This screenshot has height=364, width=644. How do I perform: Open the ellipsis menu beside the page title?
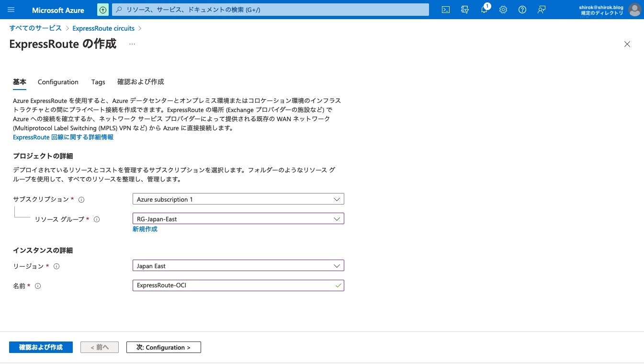click(x=132, y=44)
